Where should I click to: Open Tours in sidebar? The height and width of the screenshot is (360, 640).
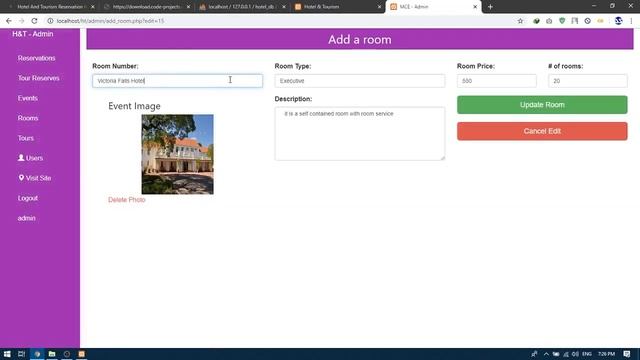pyautogui.click(x=26, y=138)
